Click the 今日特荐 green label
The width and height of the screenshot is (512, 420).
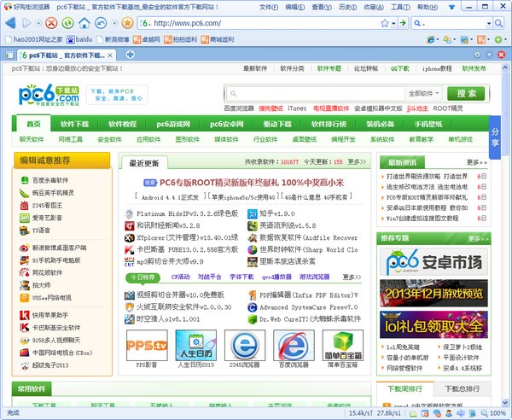143,277
